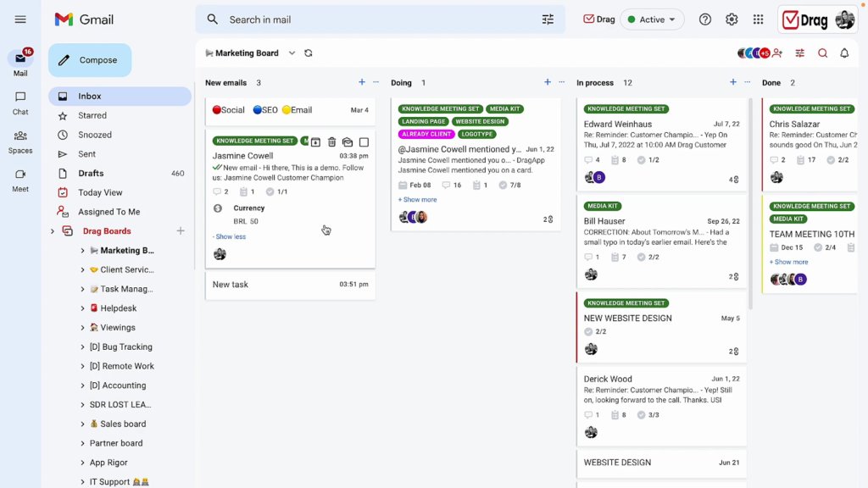This screenshot has width=868, height=488.
Task: Focus the Search in mail field
Action: pos(381,19)
